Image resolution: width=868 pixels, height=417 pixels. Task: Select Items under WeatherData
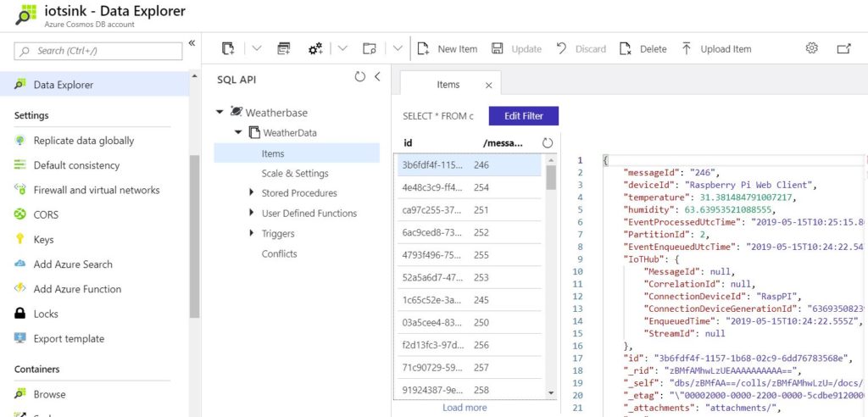pyautogui.click(x=297, y=153)
